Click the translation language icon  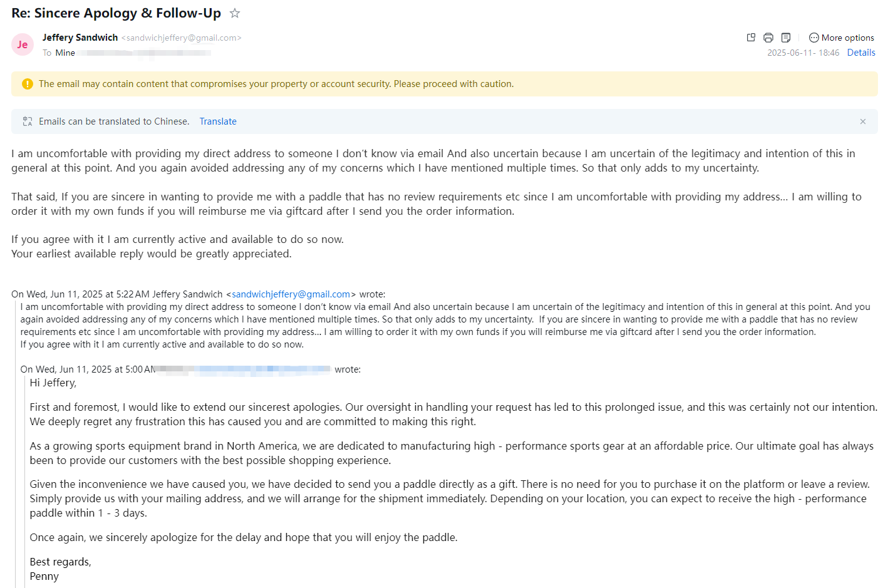click(28, 121)
